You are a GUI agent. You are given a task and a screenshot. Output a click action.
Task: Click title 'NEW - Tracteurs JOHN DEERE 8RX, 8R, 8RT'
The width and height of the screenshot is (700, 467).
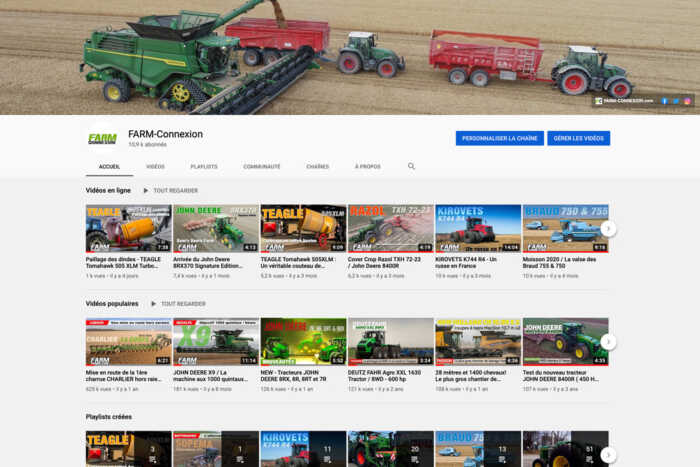tap(294, 375)
